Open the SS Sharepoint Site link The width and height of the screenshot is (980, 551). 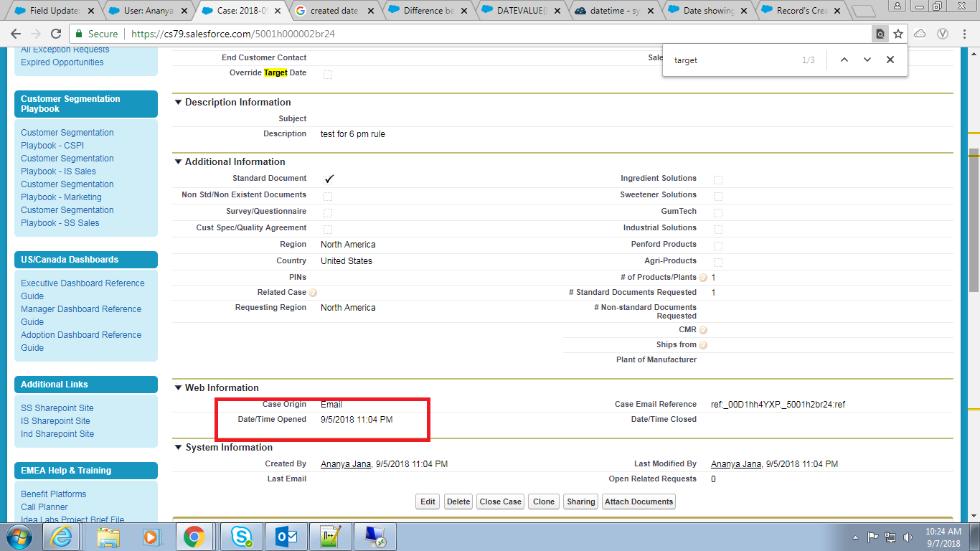pyautogui.click(x=57, y=408)
